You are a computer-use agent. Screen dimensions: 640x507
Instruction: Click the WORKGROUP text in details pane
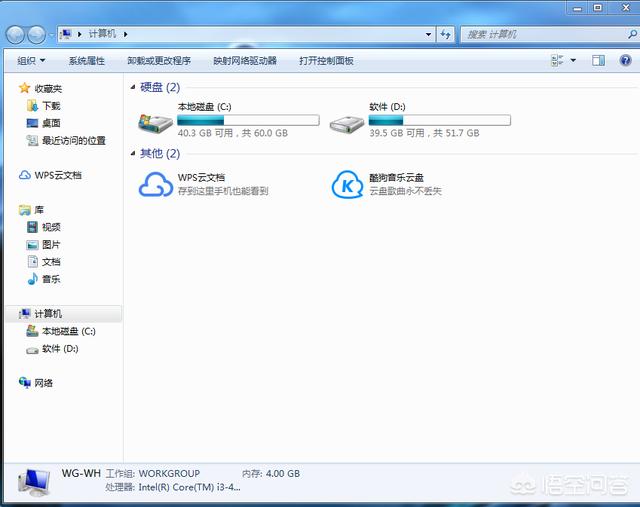coord(169,474)
